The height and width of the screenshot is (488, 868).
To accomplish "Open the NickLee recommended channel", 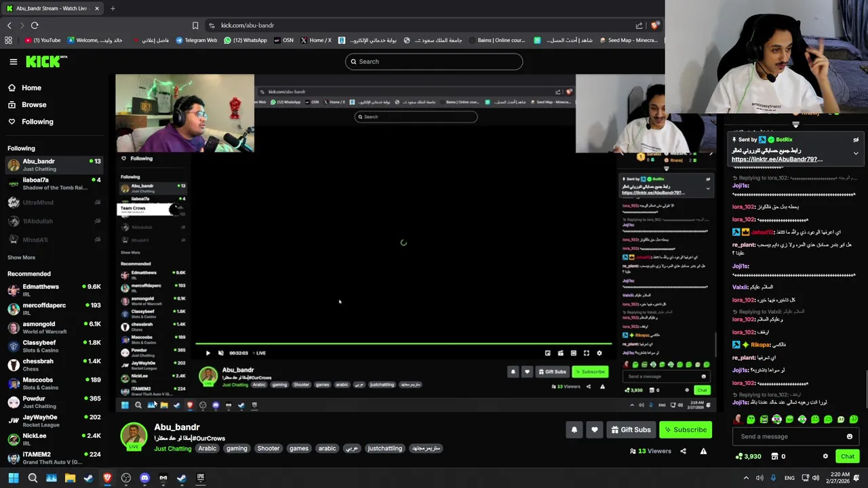I will pyautogui.click(x=54, y=439).
